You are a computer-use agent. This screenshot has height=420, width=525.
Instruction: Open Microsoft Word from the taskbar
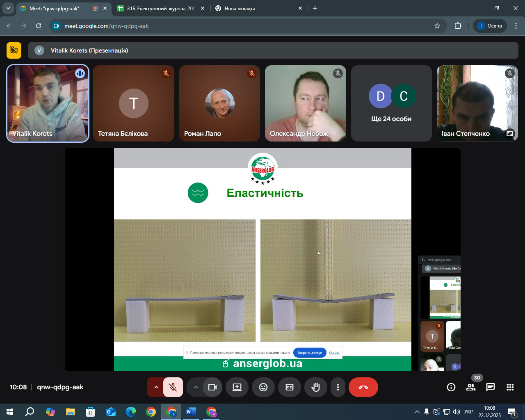(x=191, y=412)
